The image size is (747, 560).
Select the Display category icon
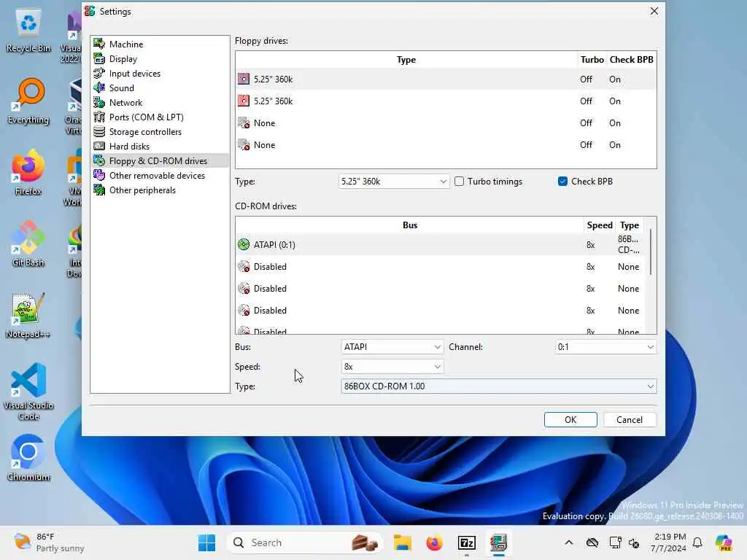click(99, 58)
